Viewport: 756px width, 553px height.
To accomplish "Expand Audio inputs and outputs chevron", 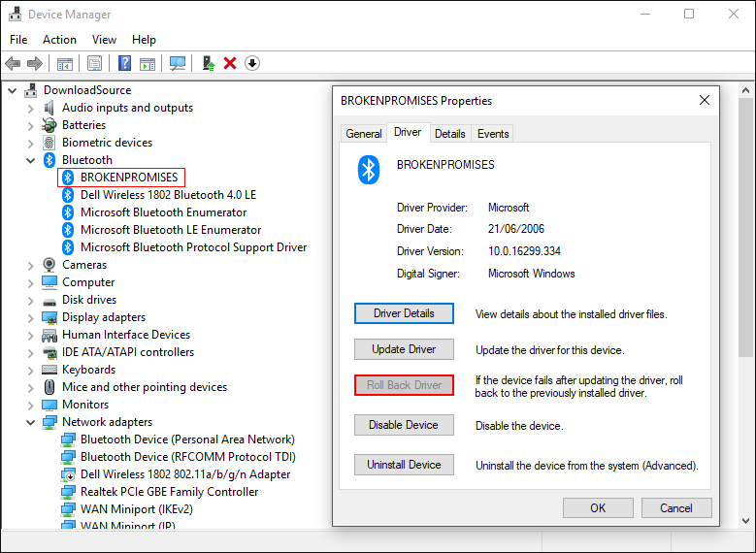I will [31, 108].
